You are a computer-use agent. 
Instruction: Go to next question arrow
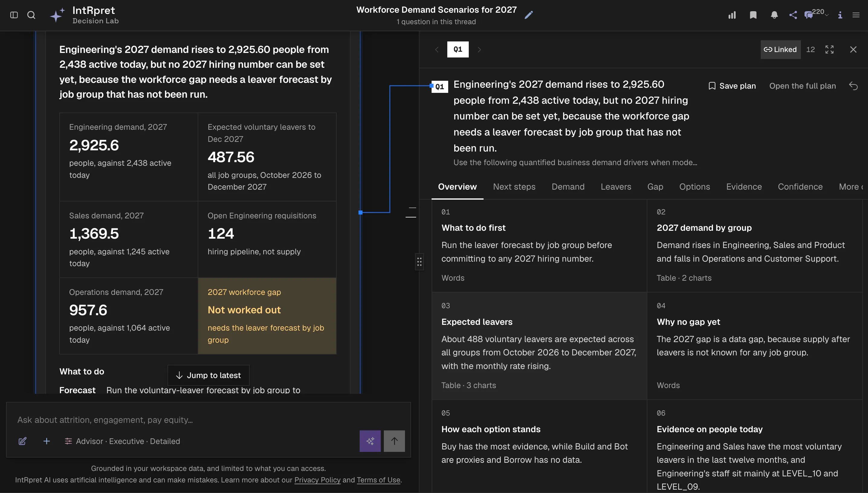click(479, 49)
